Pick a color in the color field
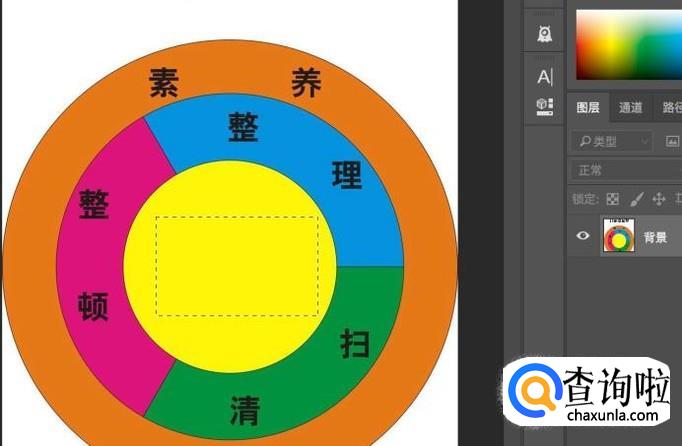 [x=629, y=45]
